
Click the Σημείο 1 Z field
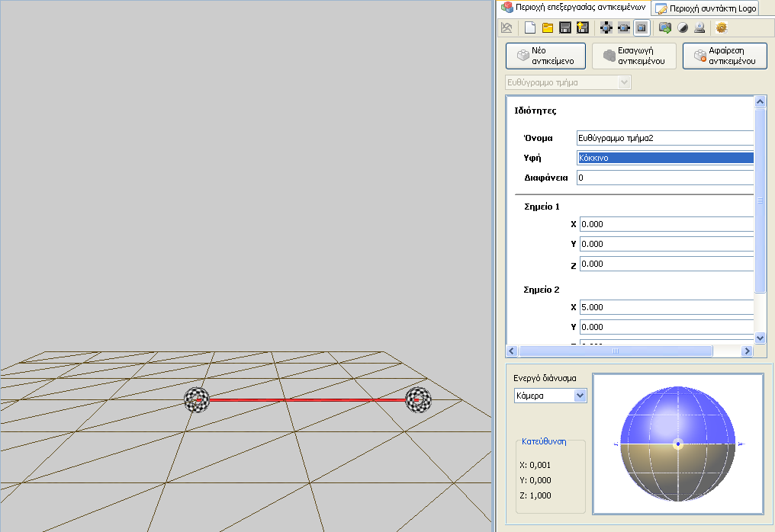666,264
